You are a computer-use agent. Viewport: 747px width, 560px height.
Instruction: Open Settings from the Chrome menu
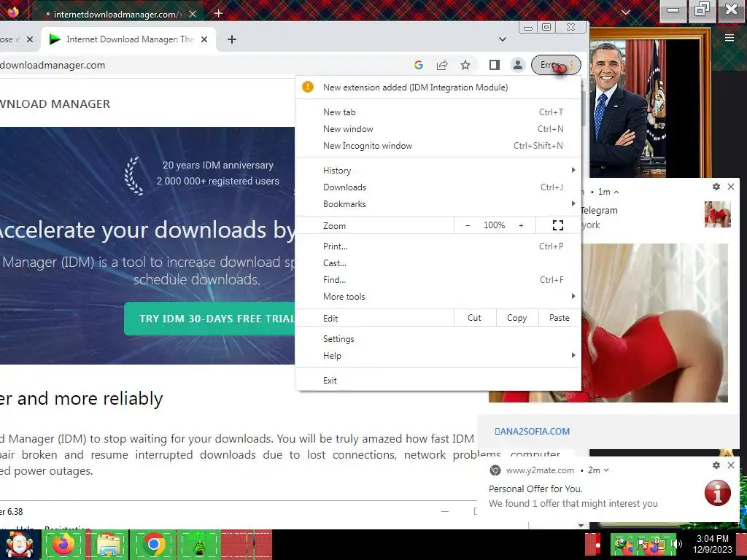pyautogui.click(x=438, y=339)
